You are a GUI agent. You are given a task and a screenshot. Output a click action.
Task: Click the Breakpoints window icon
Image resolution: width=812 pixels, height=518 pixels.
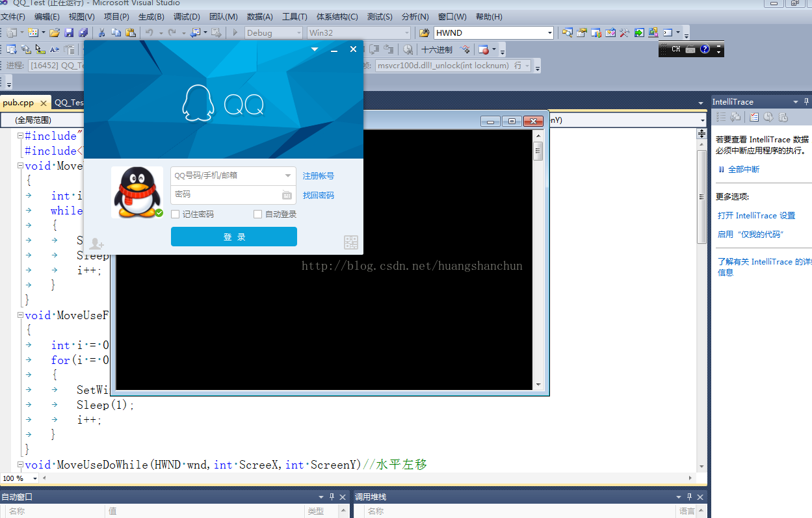[x=484, y=49]
